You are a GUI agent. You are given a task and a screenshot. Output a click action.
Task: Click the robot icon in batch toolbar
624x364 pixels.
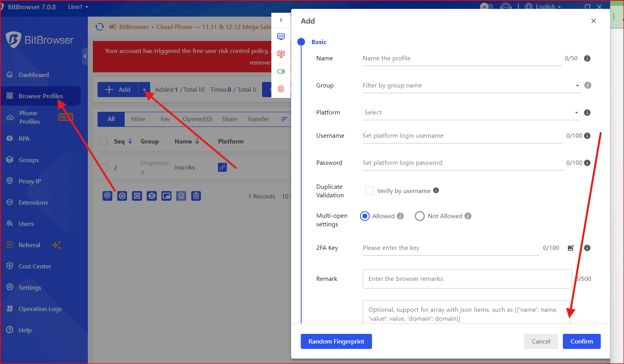point(152,196)
